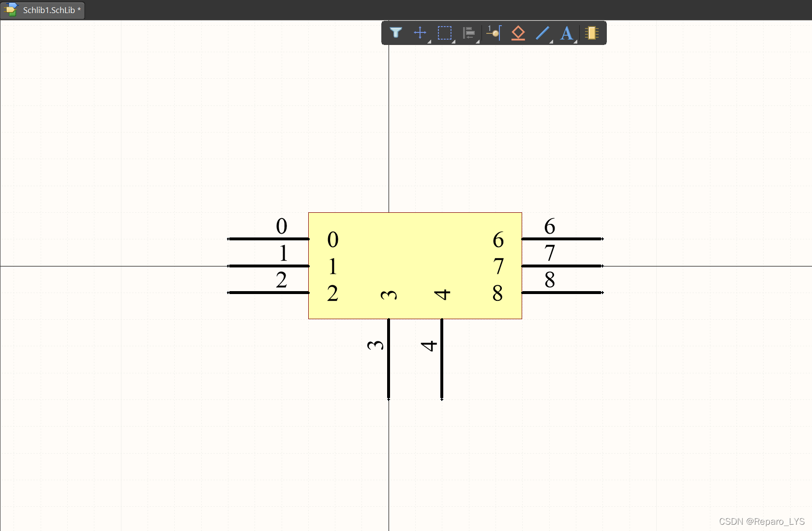Select pin 0 on left side

268,239
